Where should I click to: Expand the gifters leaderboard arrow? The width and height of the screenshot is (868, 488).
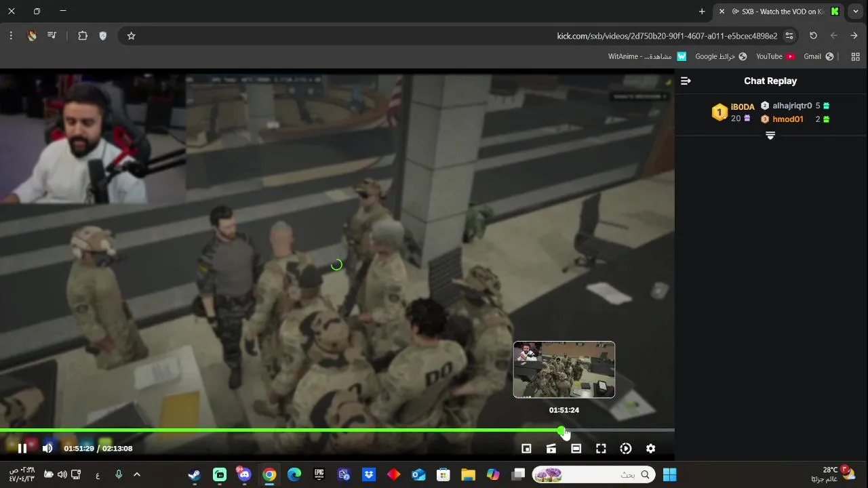click(770, 136)
